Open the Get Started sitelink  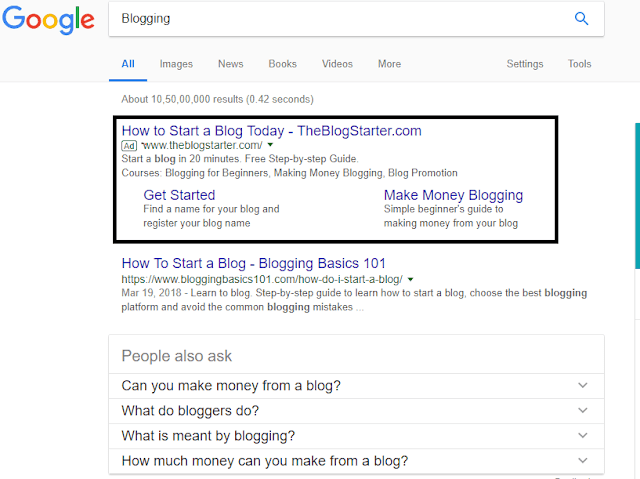pos(179,195)
